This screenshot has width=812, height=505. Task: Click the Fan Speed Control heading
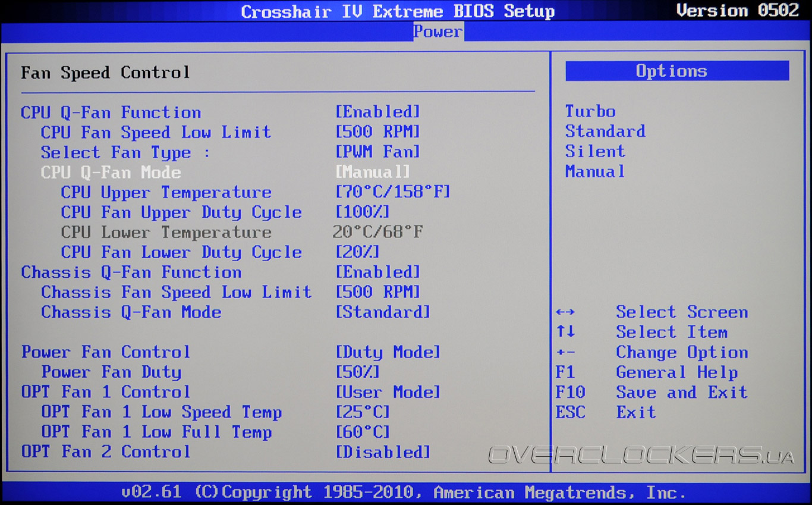click(x=106, y=73)
